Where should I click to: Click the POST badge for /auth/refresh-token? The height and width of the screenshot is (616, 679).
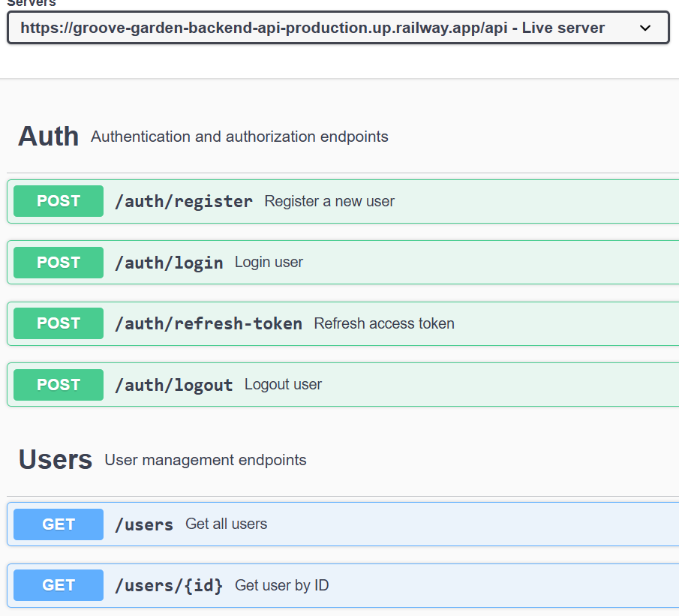(x=58, y=323)
